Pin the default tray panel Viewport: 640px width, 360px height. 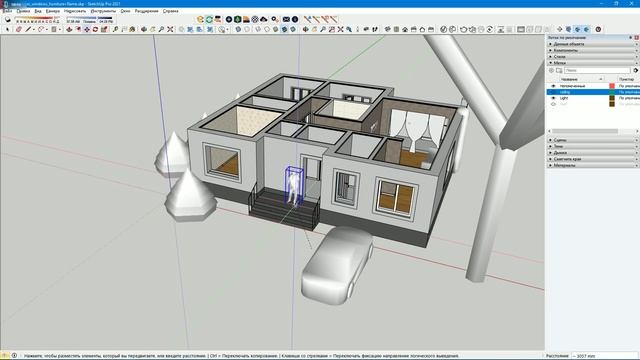[631, 38]
